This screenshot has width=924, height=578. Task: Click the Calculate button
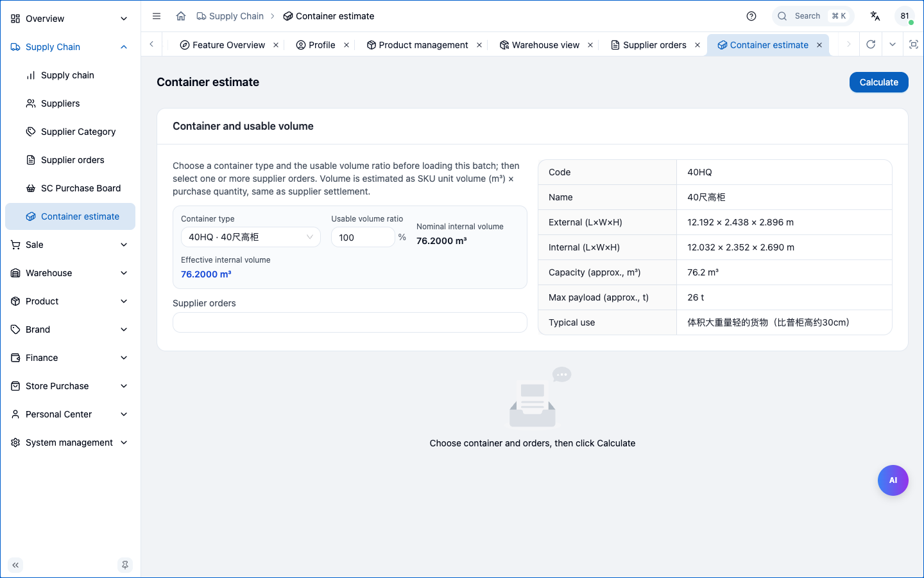click(x=879, y=82)
